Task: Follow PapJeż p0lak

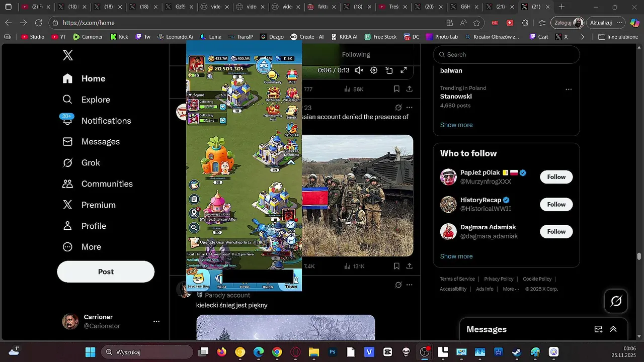Action: [x=556, y=177]
